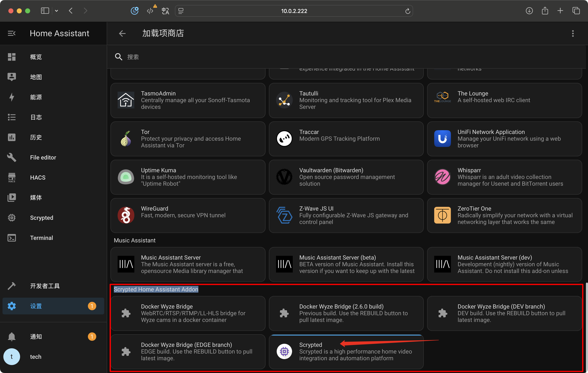Click the ZeroTier One orange logo
The image size is (588, 373).
pos(442,215)
